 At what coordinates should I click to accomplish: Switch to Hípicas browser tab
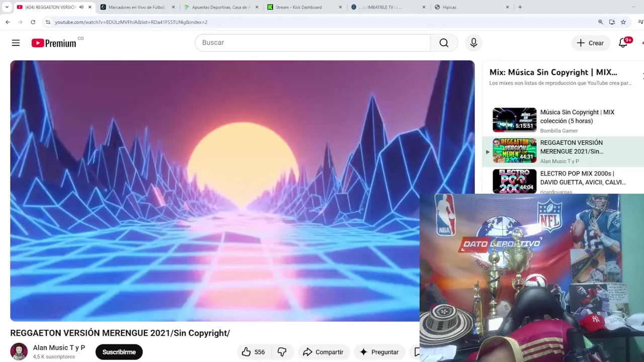click(x=471, y=7)
